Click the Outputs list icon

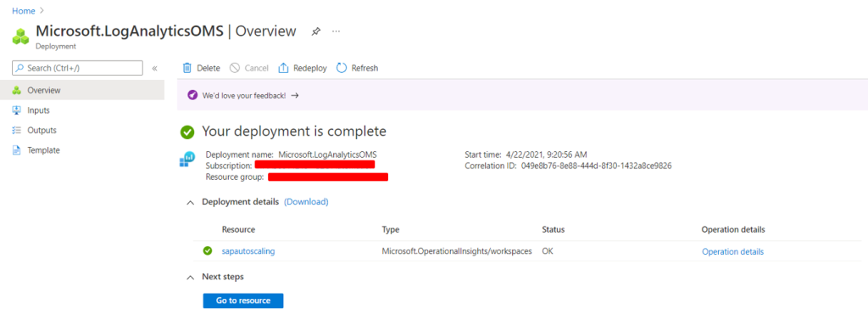(17, 130)
